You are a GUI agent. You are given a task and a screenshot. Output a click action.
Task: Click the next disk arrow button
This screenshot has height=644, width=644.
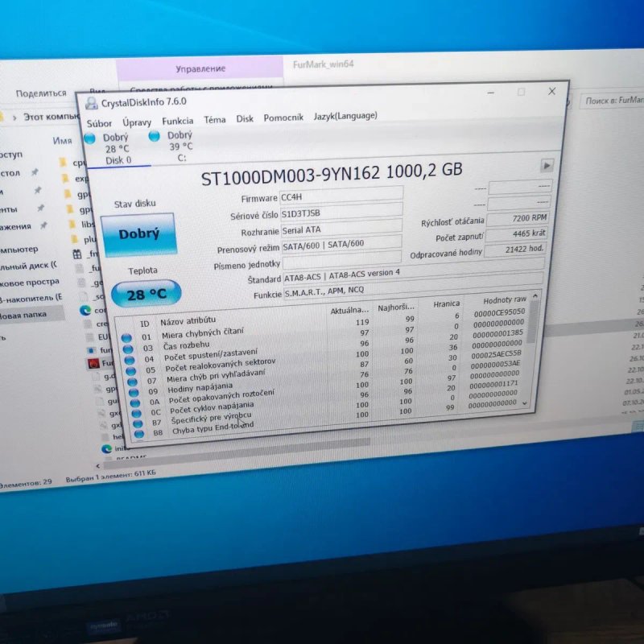click(x=547, y=166)
